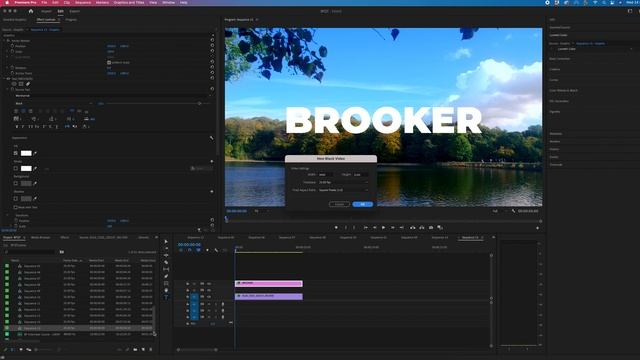Click OK in the New Black Video dialog
Viewport: 640px width, 360px height.
362,204
